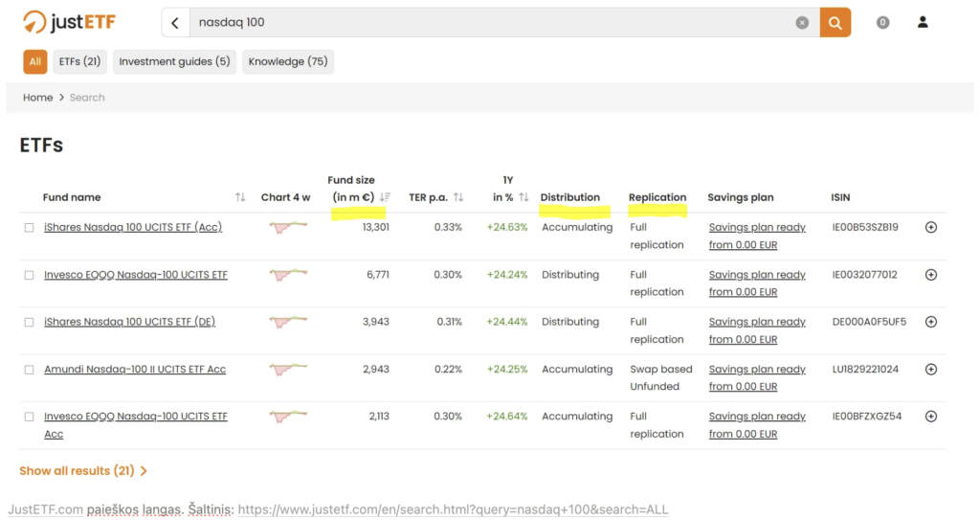Click into the nasdaq 100 search field

pyautogui.click(x=491, y=23)
